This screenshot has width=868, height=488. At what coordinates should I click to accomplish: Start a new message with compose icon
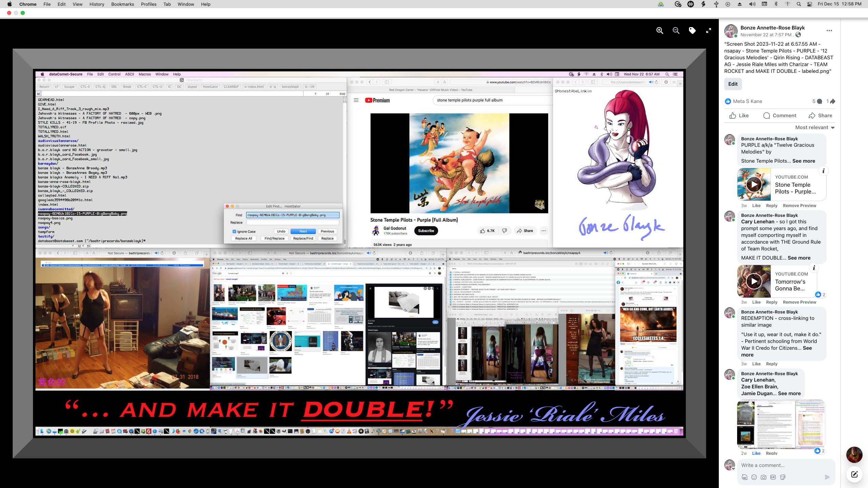(x=854, y=474)
